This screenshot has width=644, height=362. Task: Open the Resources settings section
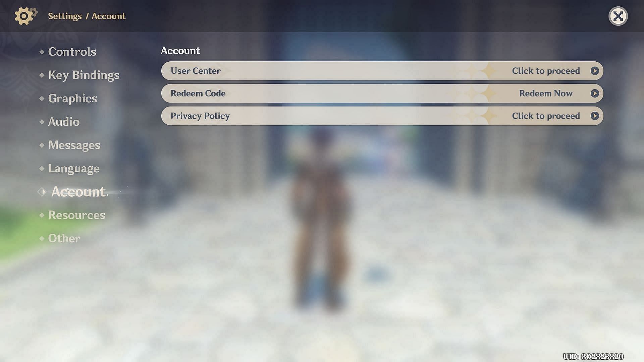pos(76,215)
